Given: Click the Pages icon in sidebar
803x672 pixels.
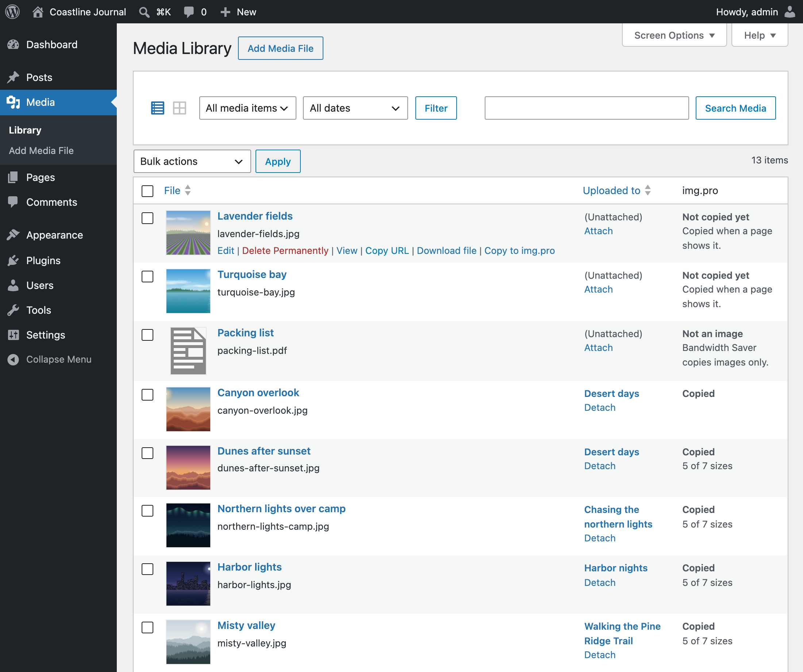Looking at the screenshot, I should 14,177.
